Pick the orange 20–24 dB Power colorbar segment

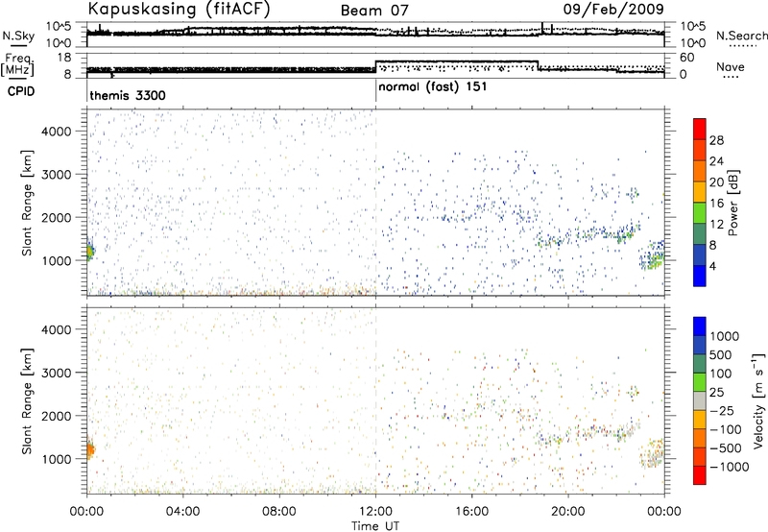click(x=700, y=171)
